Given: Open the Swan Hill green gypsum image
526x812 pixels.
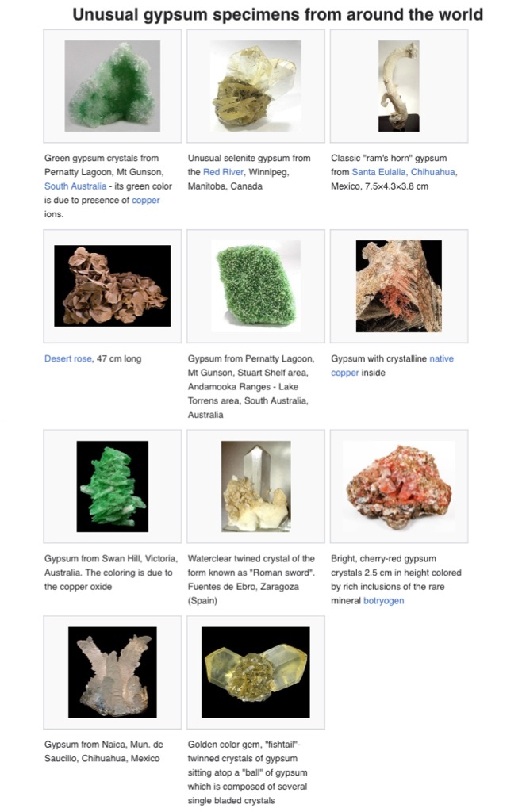Looking at the screenshot, I should tap(113, 486).
